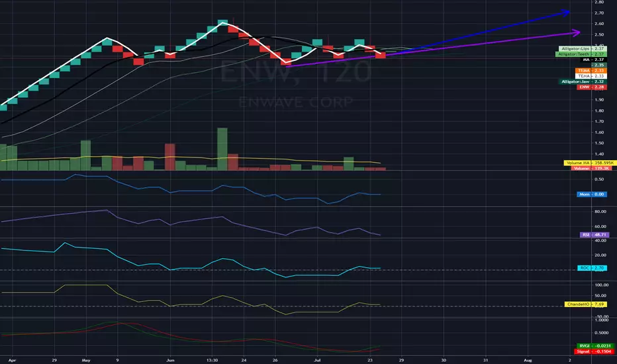This screenshot has width=617, height=364.
Task: Click the red Signal -0.1504 label
Action: point(594,351)
